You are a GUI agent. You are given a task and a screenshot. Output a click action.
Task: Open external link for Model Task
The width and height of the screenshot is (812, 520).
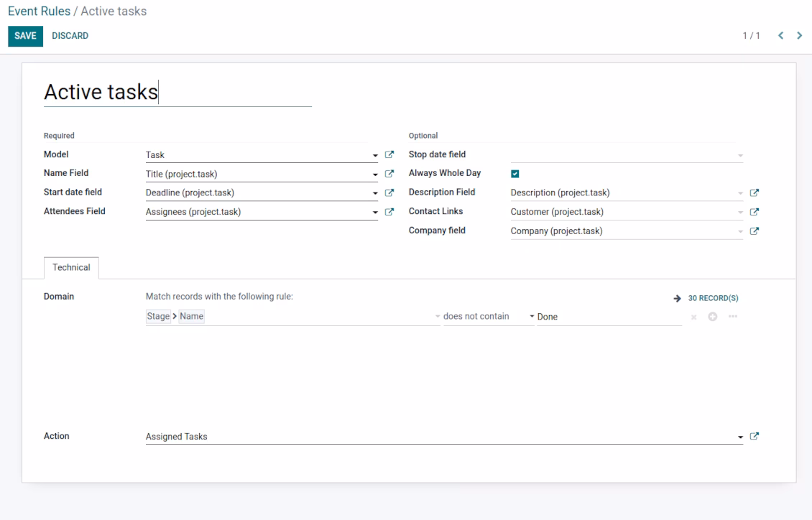[x=389, y=154]
